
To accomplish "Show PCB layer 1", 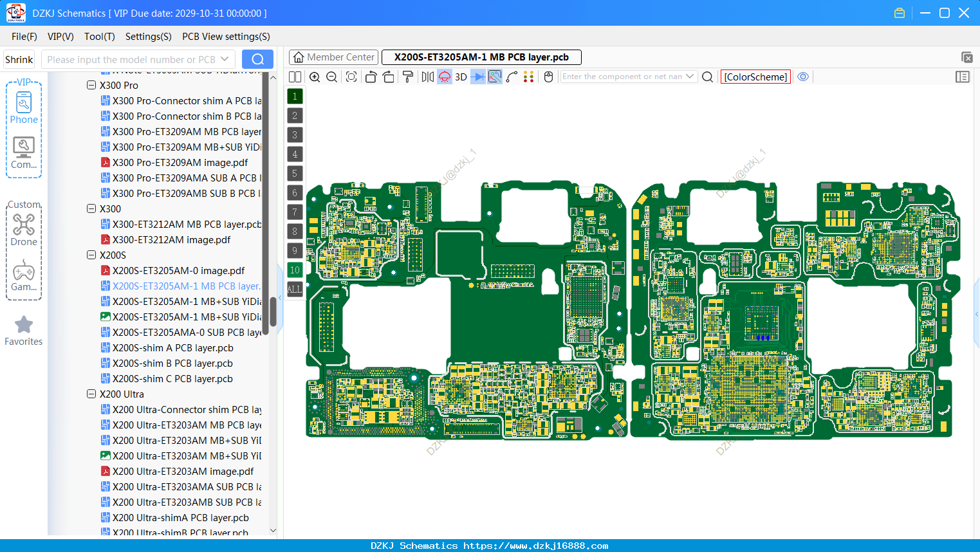I will pyautogui.click(x=295, y=97).
